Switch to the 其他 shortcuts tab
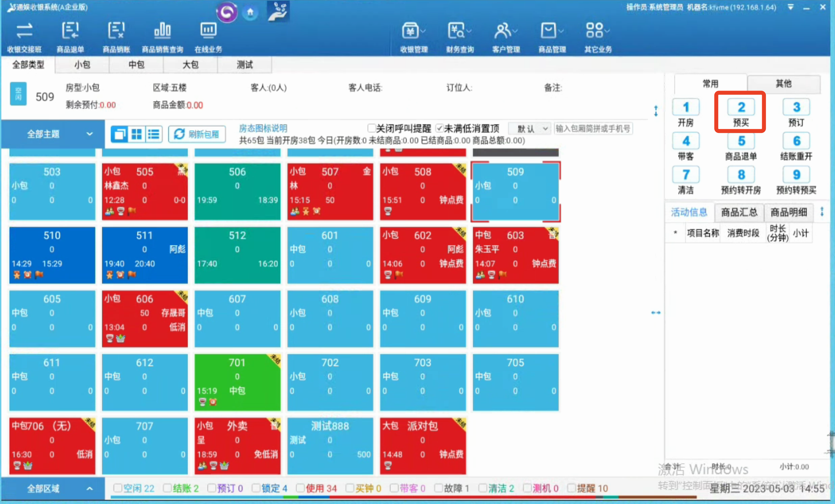 (783, 84)
